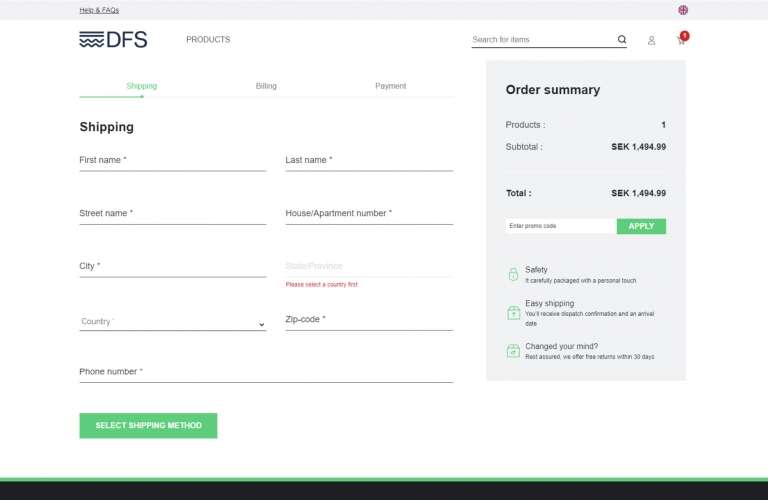The image size is (768, 500).
Task: Switch to the Shipping step tab
Action: 142,86
